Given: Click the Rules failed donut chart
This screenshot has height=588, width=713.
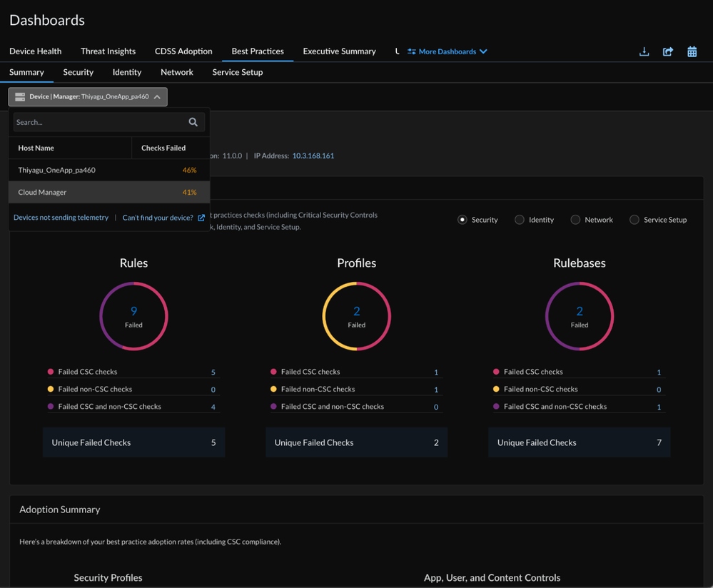Looking at the screenshot, I should pyautogui.click(x=133, y=316).
